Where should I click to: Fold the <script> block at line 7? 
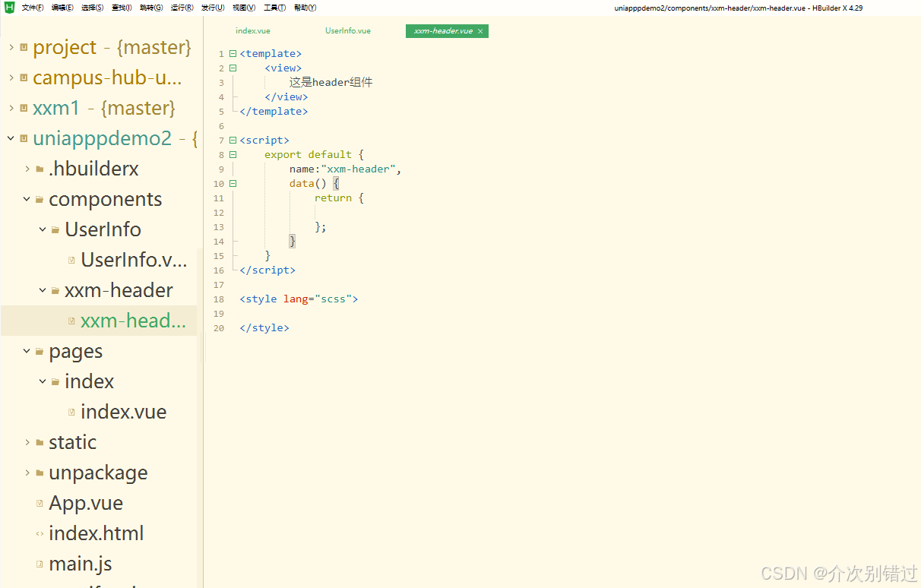tap(233, 140)
